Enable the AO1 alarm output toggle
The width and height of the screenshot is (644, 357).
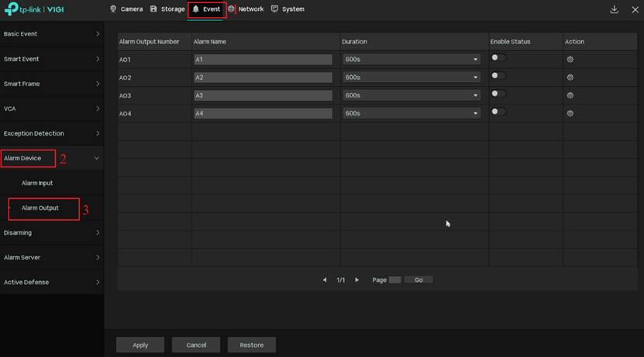(x=498, y=57)
